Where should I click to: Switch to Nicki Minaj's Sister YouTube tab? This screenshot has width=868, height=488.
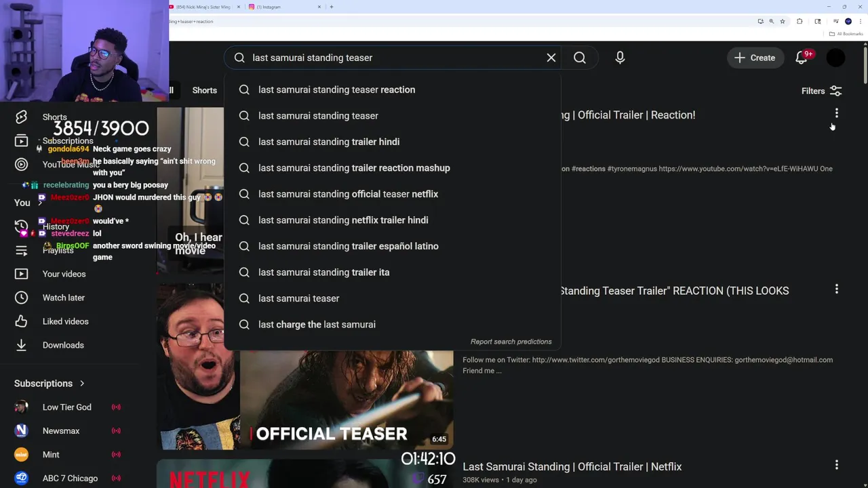pyautogui.click(x=203, y=7)
